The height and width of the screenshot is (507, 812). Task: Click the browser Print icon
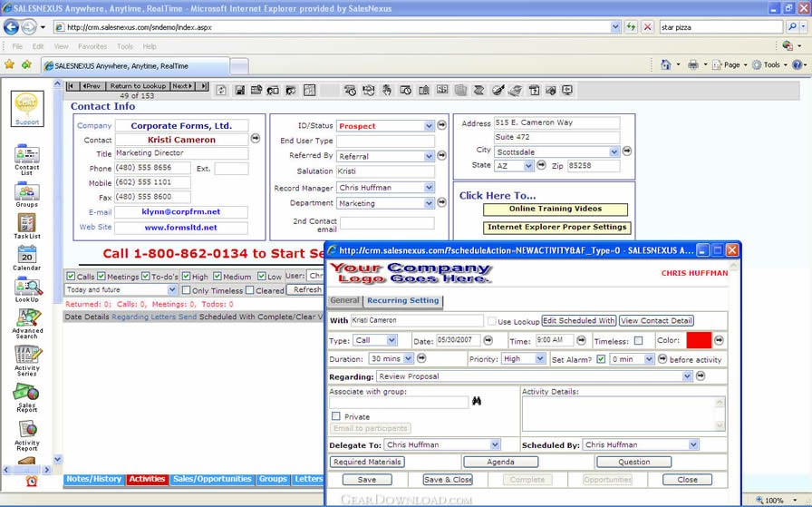[x=693, y=64]
